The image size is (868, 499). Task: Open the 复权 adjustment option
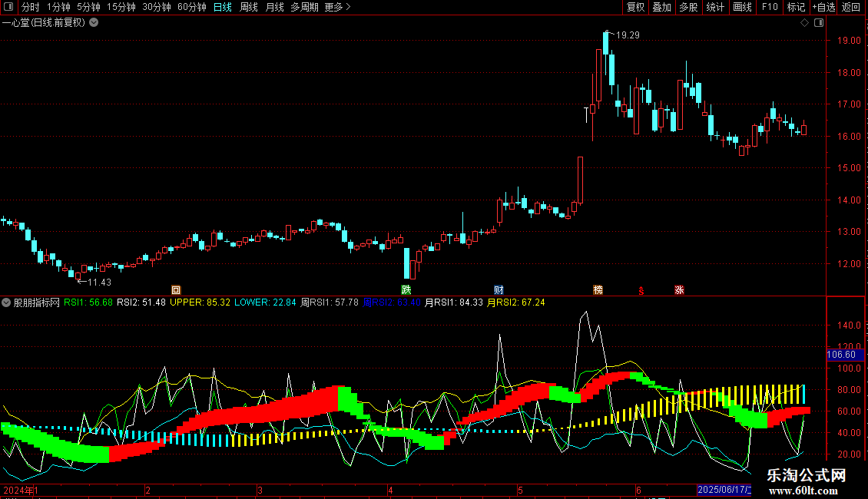coord(635,7)
